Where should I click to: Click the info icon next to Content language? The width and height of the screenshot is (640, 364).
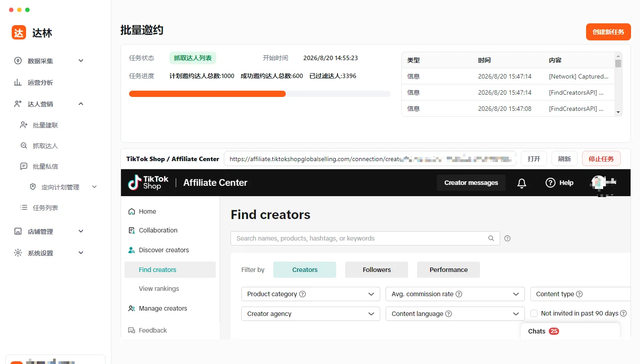pos(449,314)
